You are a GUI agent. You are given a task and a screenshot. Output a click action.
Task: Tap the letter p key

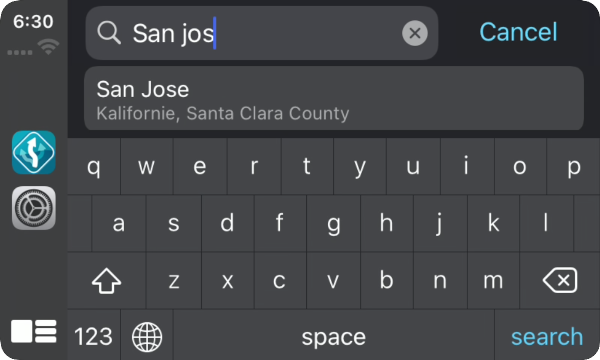pyautogui.click(x=574, y=166)
